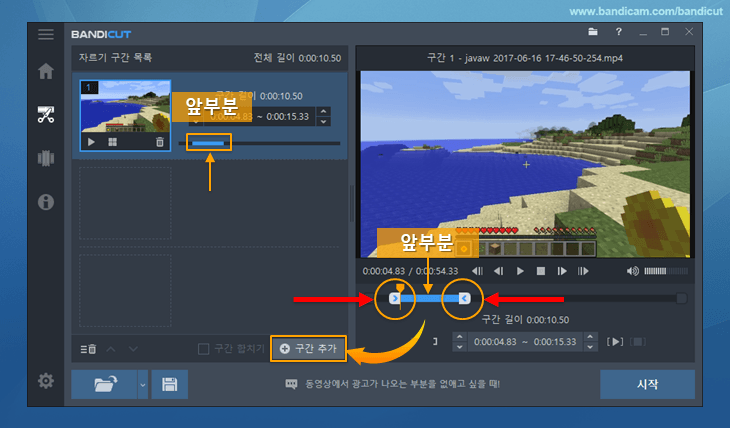Viewport: 730px width, 428px height.
Task: Click file title javaw 2017-06-16 mp4
Action: point(525,58)
